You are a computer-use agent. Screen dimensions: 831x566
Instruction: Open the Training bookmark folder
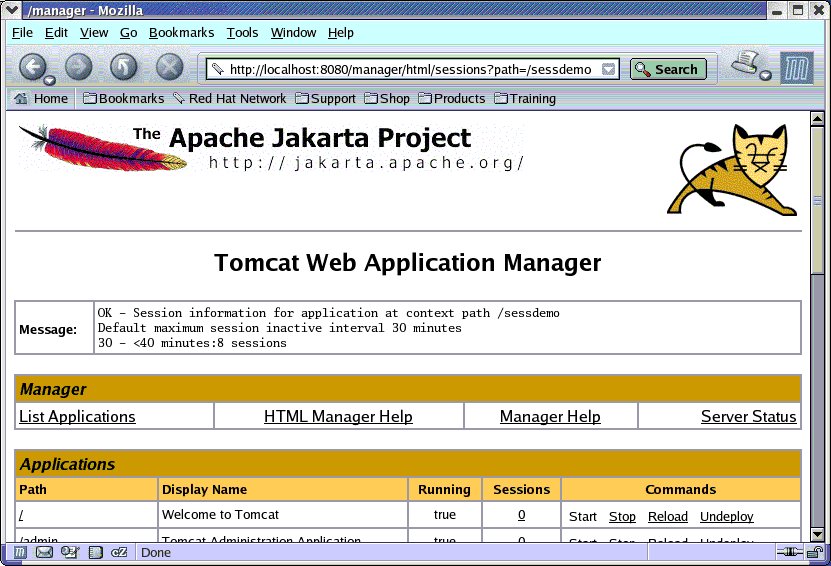click(x=525, y=99)
